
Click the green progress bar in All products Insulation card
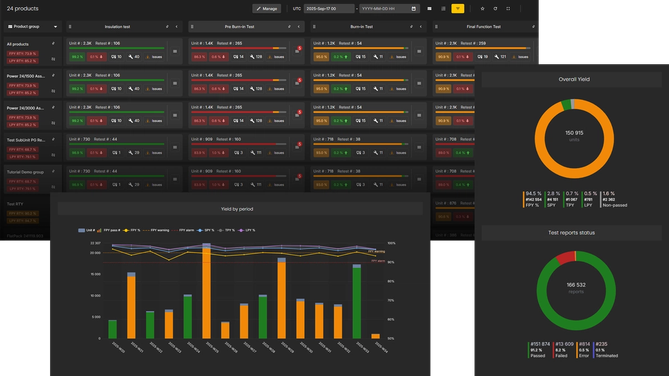coord(116,48)
